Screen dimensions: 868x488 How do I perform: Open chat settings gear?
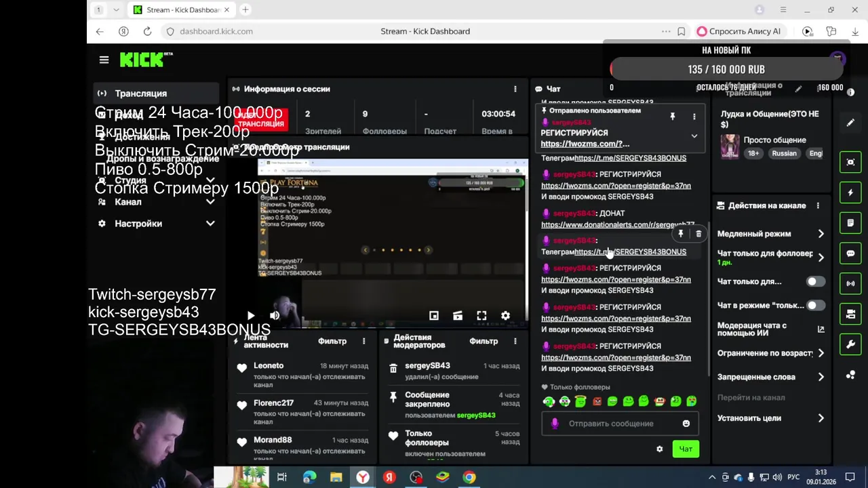tap(659, 449)
